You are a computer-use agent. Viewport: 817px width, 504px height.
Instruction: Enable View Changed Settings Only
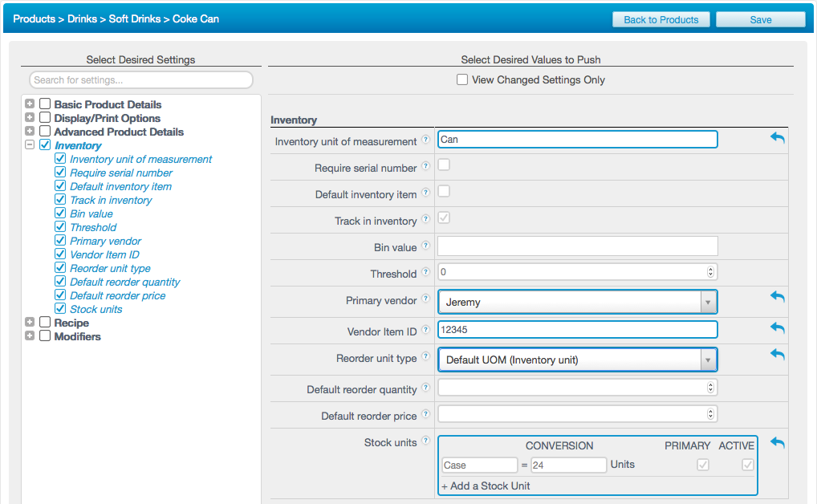tap(462, 79)
